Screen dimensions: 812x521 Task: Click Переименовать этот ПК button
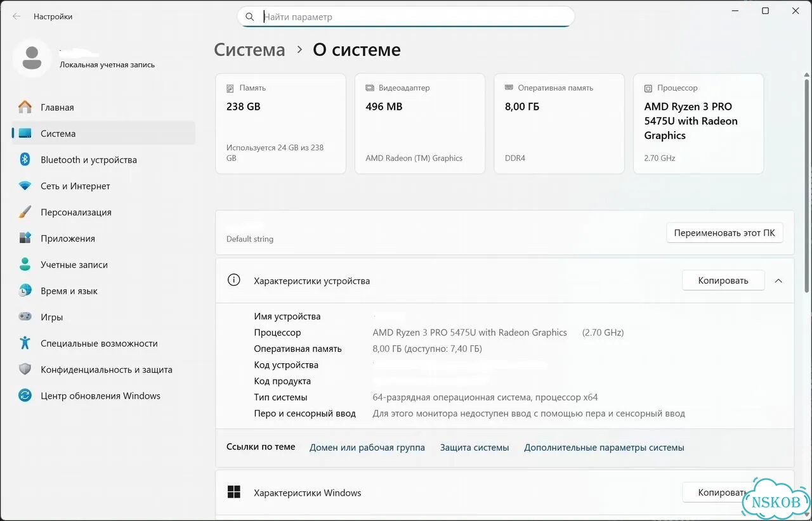(x=724, y=233)
